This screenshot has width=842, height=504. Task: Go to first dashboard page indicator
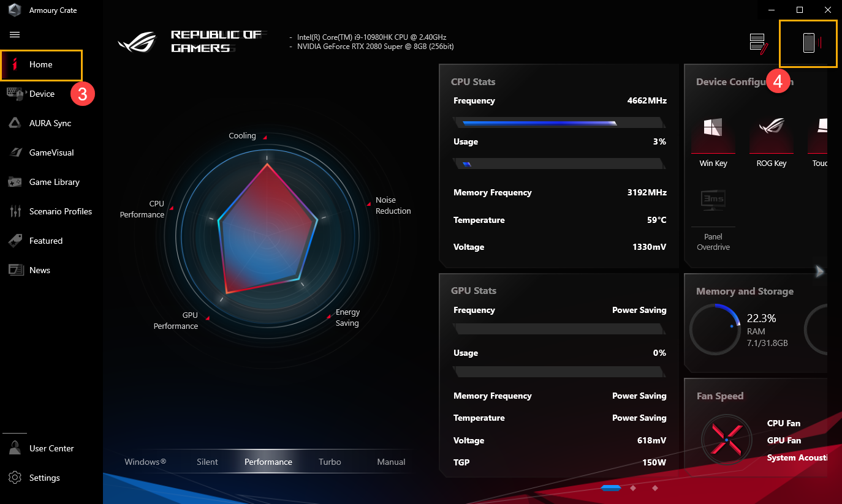click(x=611, y=488)
